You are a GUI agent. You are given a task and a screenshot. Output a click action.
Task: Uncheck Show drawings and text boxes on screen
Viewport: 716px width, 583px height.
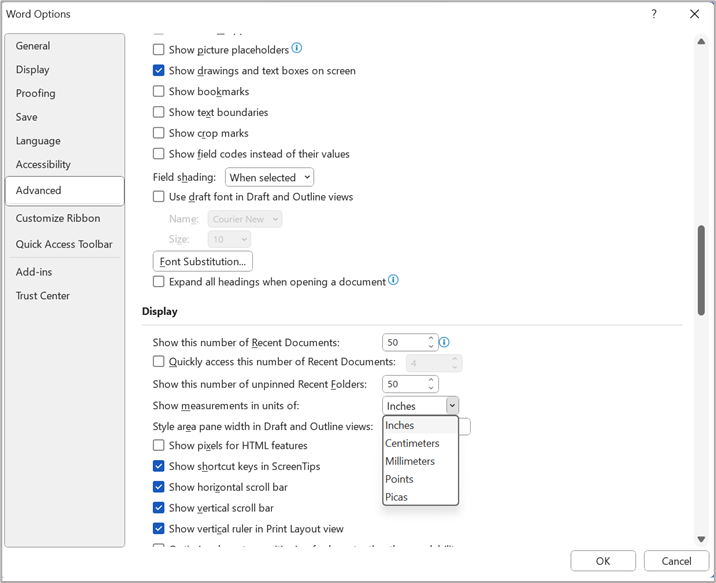click(158, 70)
